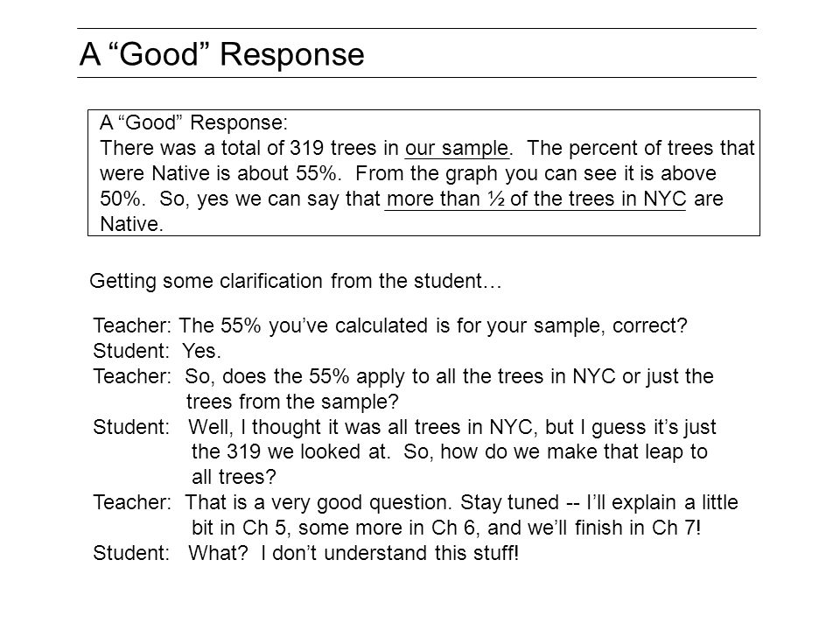Click the line "trees from the sample?"

pos(292,402)
